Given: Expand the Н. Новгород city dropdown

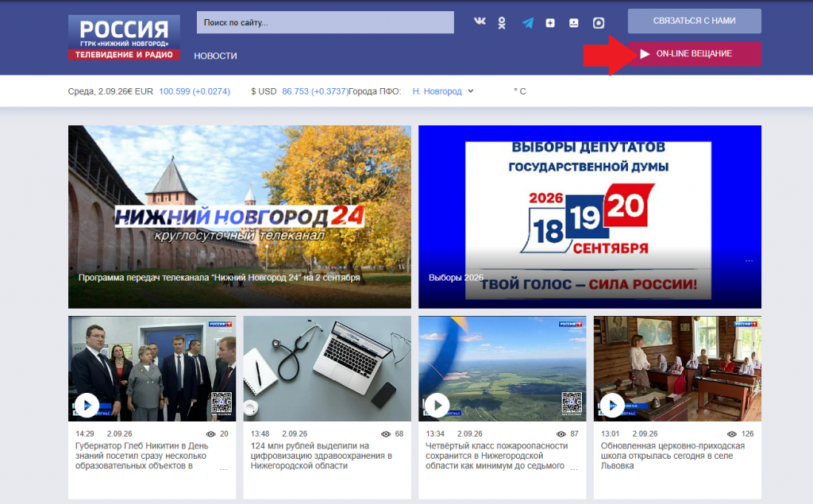Looking at the screenshot, I should (443, 91).
